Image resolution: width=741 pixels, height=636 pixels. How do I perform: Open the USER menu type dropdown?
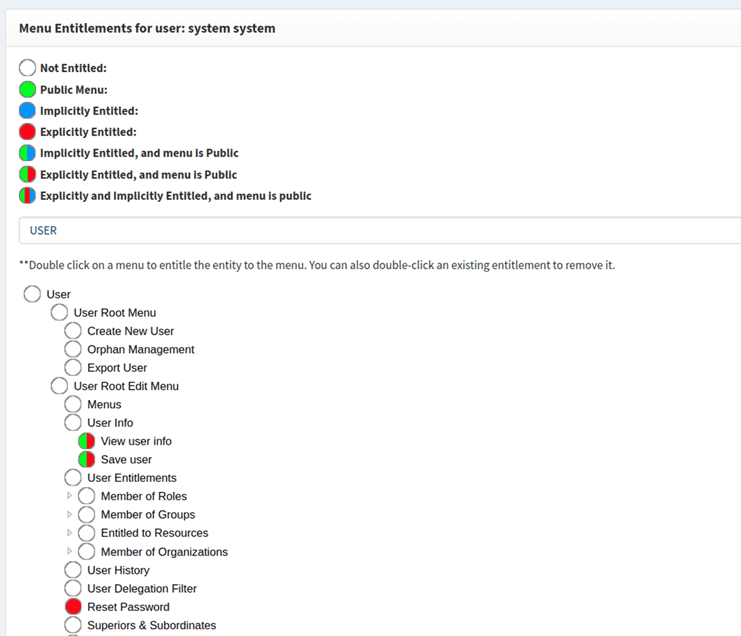[x=380, y=230]
